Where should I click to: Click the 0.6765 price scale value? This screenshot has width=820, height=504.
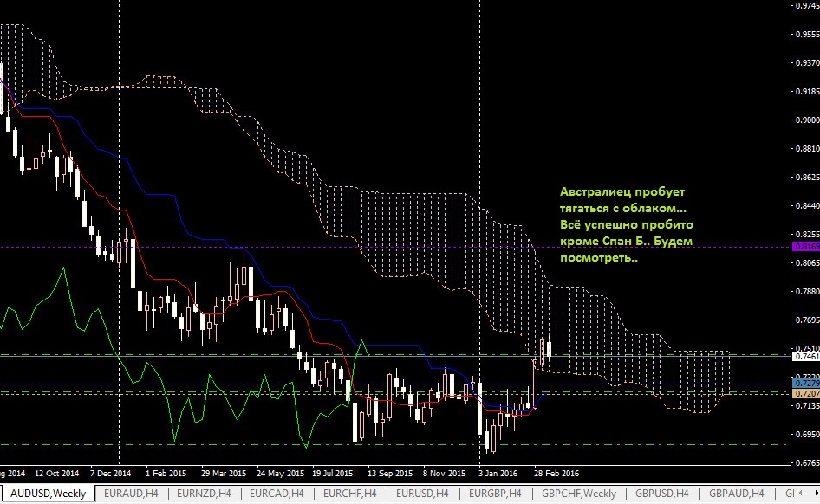pyautogui.click(x=808, y=462)
